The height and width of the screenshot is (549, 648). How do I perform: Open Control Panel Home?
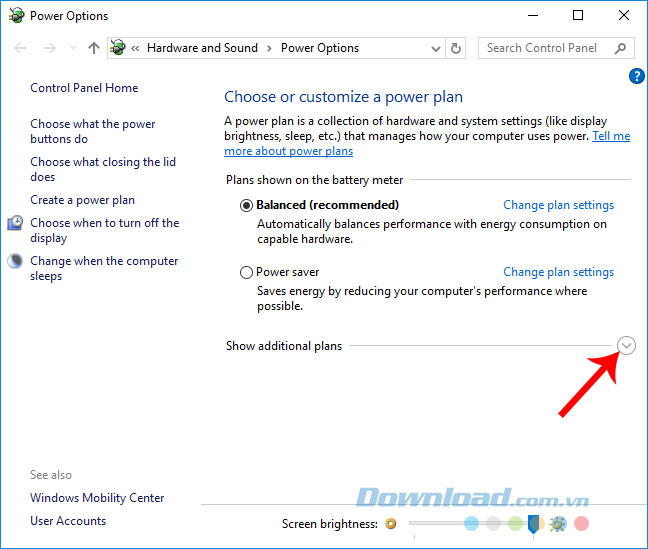click(x=84, y=88)
